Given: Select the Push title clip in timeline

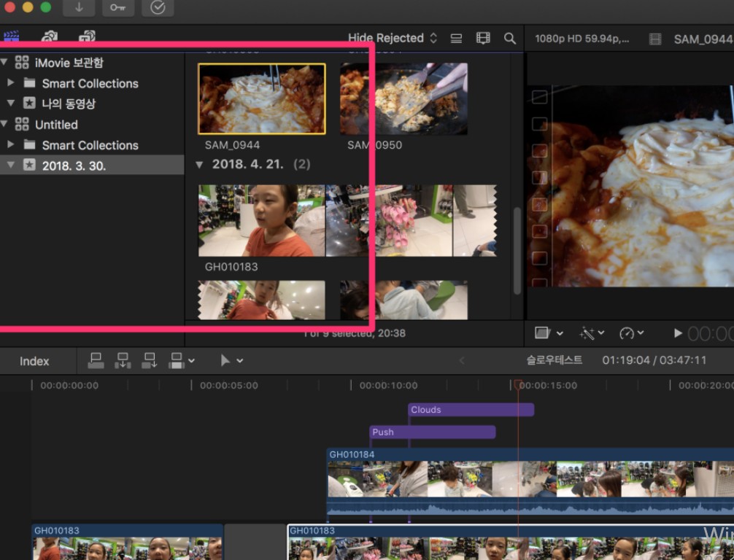Looking at the screenshot, I should point(432,432).
